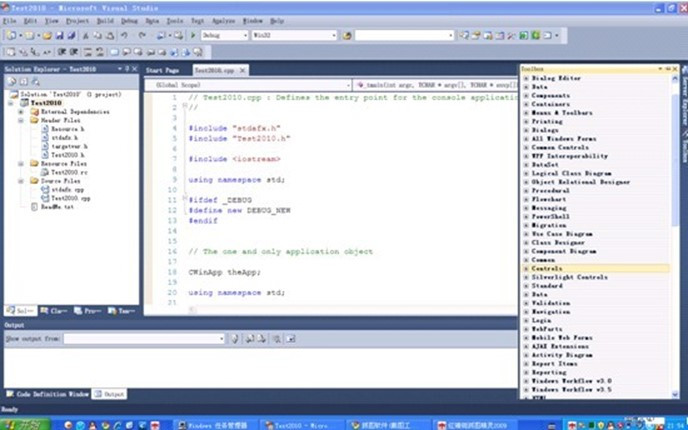Click the Uncomment selected lines icon

100,52
